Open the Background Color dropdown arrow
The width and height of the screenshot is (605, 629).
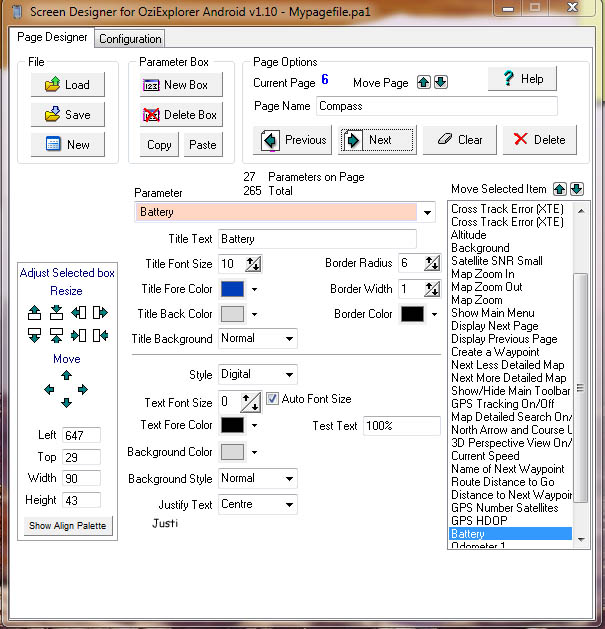254,452
